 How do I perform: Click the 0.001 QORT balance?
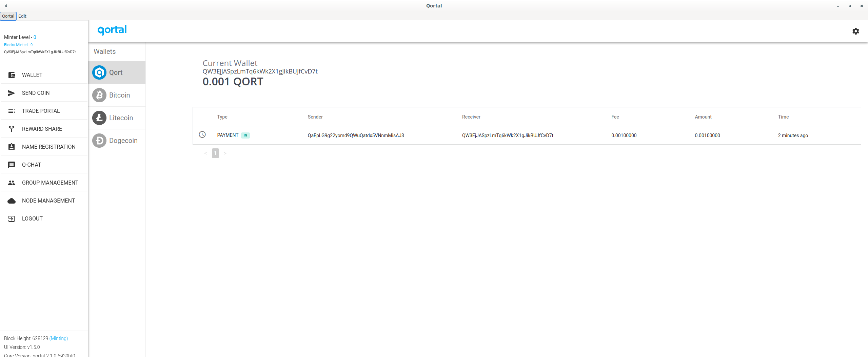click(x=233, y=82)
